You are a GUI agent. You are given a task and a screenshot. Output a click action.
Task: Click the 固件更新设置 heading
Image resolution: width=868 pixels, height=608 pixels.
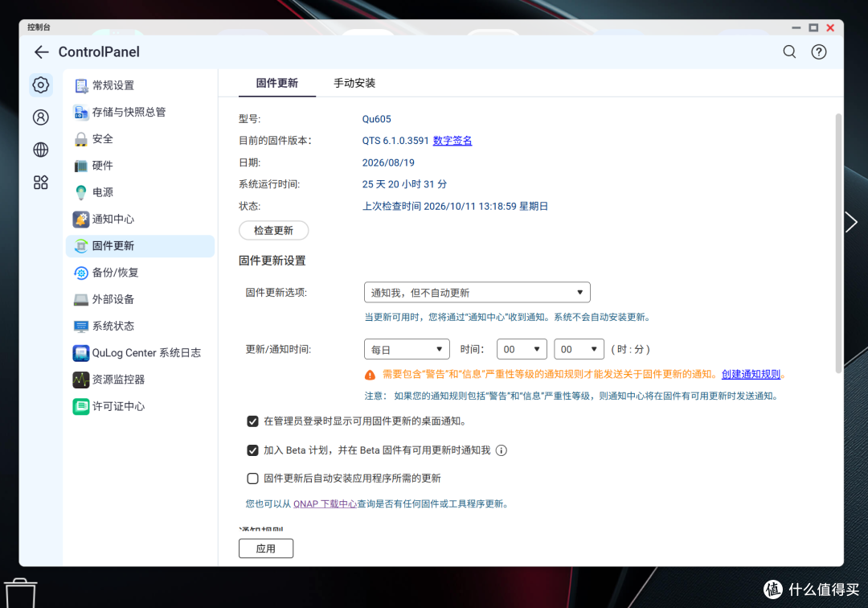tap(272, 261)
